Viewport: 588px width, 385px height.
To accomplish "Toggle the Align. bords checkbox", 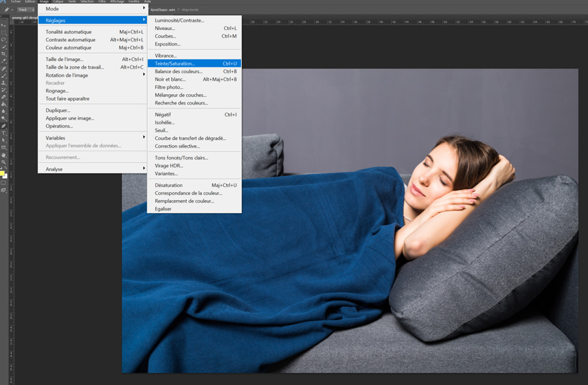I will click(179, 10).
